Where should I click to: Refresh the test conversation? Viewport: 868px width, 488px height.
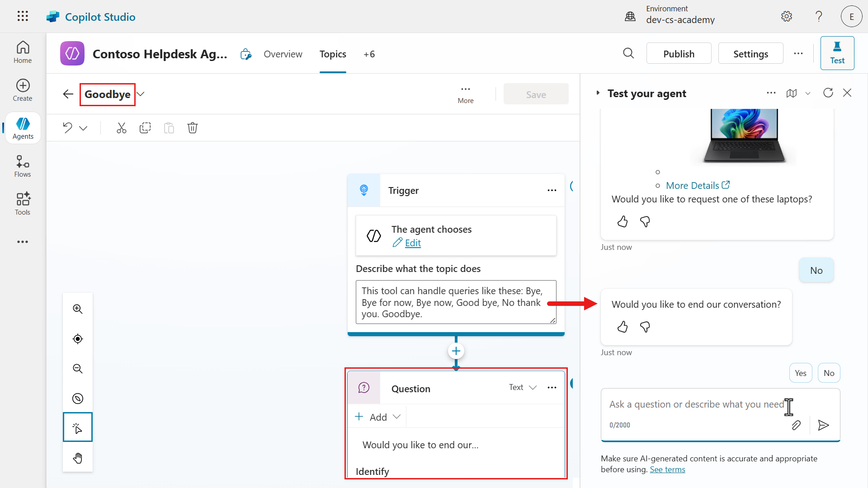pos(828,93)
